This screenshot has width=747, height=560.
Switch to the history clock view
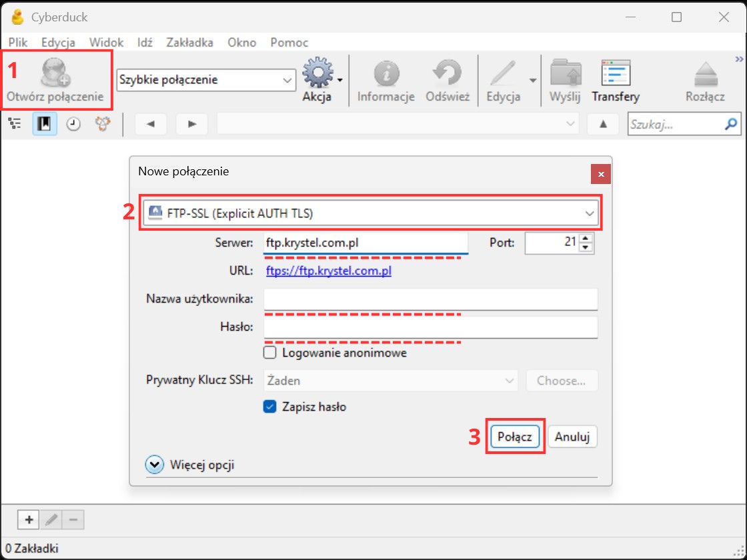coord(73,124)
